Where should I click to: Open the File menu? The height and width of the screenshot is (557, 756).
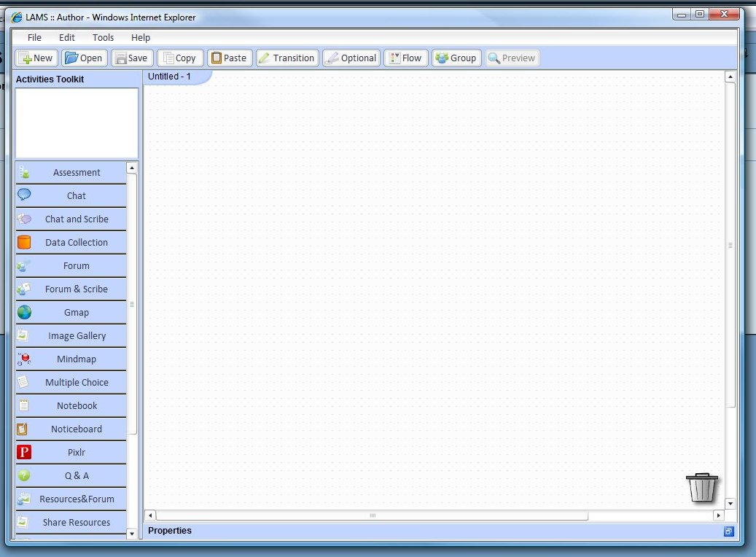(34, 37)
